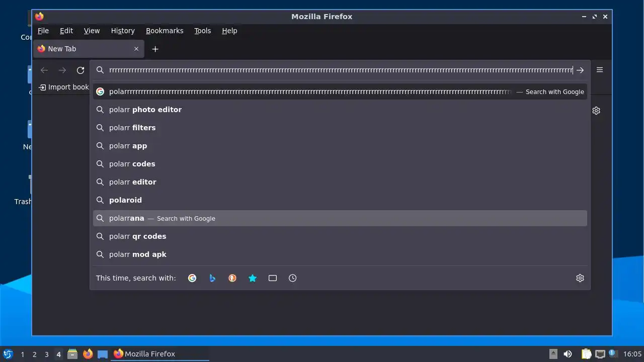Switch to workspace 1 in taskbar

pyautogui.click(x=23, y=354)
